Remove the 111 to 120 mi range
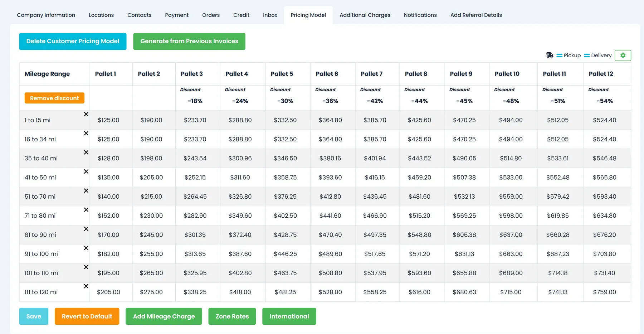This screenshot has height=334, width=644. [x=86, y=286]
